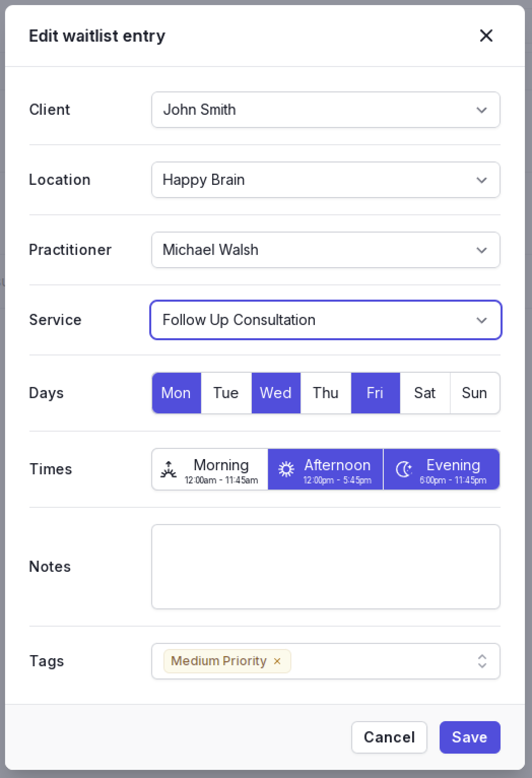This screenshot has width=532, height=778.
Task: Save the waitlist entry
Action: pyautogui.click(x=470, y=737)
